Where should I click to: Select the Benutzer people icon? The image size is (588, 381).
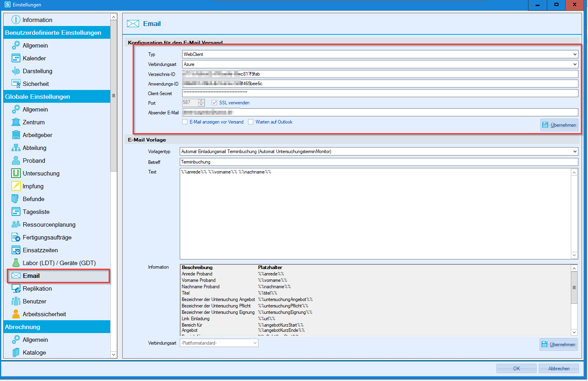coord(16,301)
